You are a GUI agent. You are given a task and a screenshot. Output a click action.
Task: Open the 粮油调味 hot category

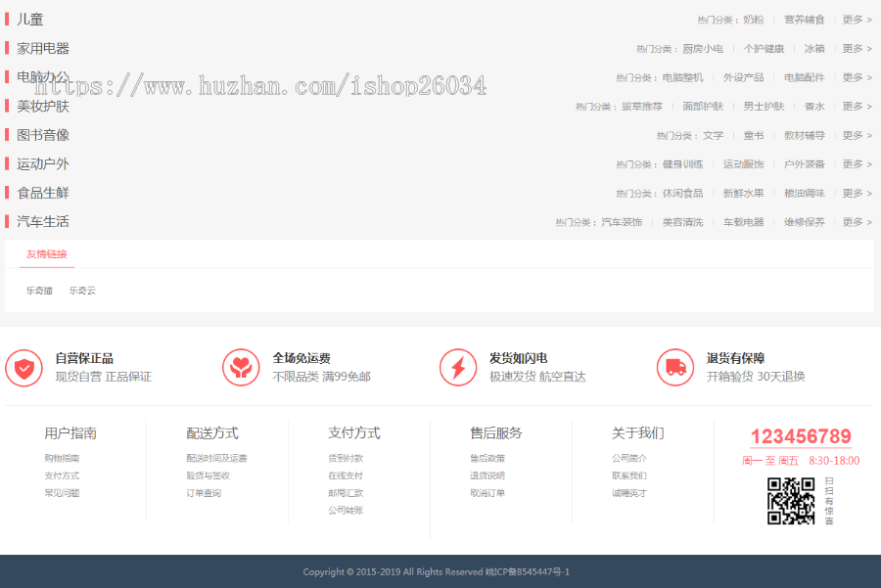(x=805, y=193)
